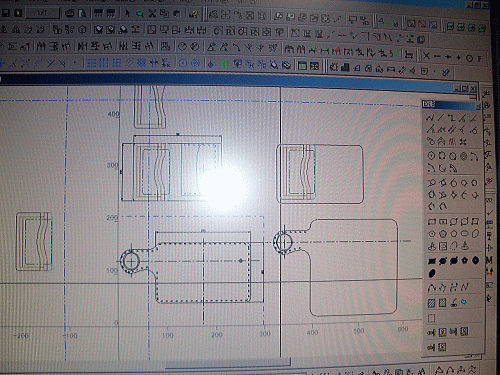The height and width of the screenshot is (375, 500).
Task: Select the rectangle tool in drawing palette
Action: (x=432, y=222)
